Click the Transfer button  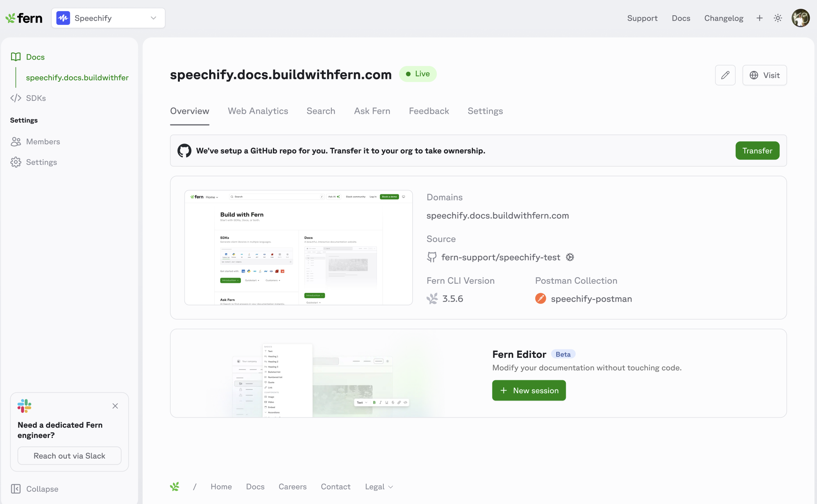757,151
